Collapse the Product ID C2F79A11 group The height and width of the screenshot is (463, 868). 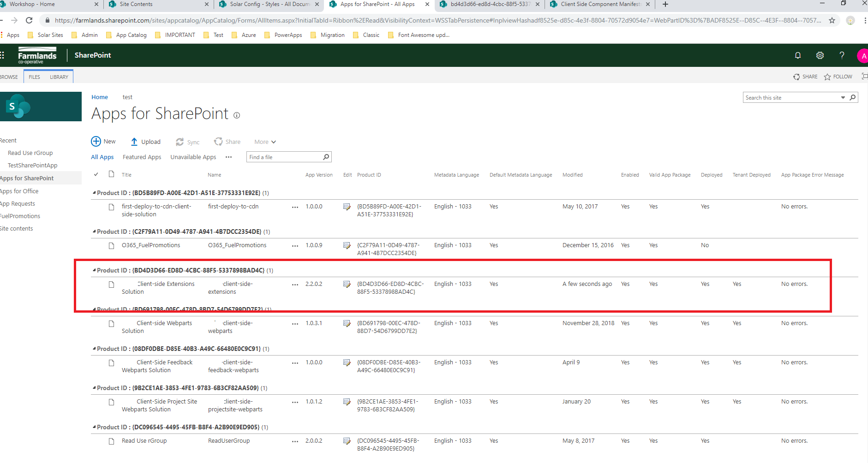(x=94, y=231)
